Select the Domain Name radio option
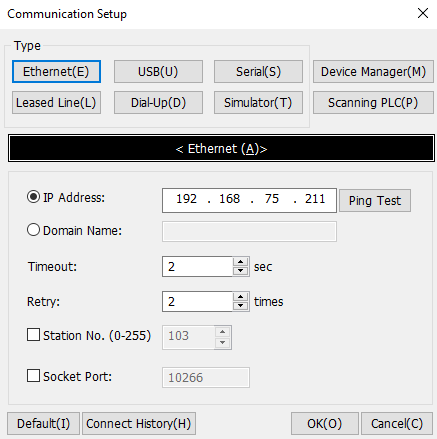 (33, 230)
